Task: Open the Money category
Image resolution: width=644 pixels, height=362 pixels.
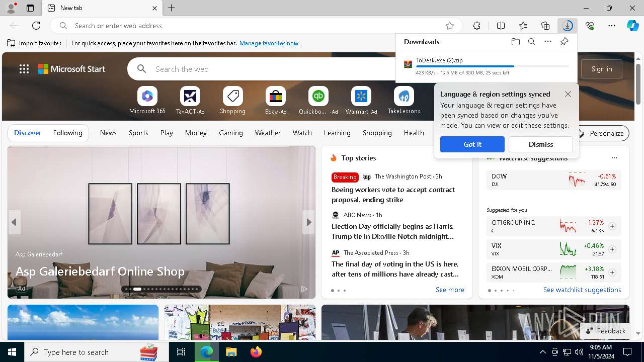Action: pyautogui.click(x=196, y=133)
